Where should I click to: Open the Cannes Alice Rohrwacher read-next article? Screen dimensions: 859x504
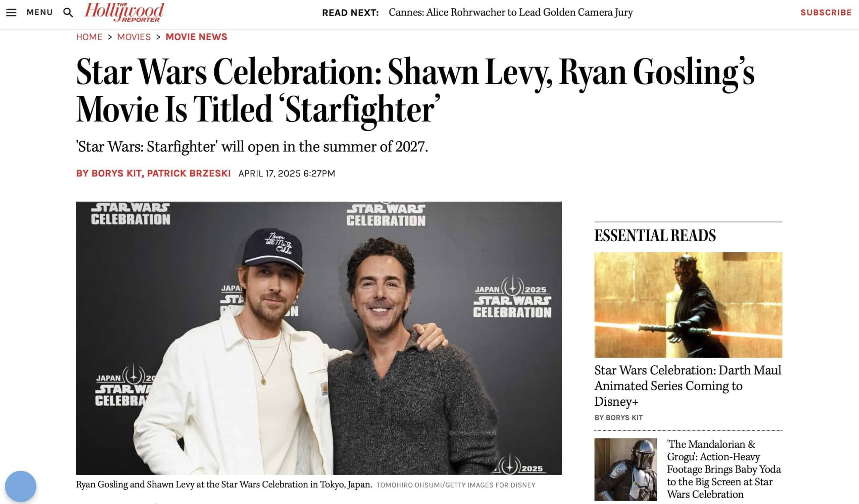511,13
